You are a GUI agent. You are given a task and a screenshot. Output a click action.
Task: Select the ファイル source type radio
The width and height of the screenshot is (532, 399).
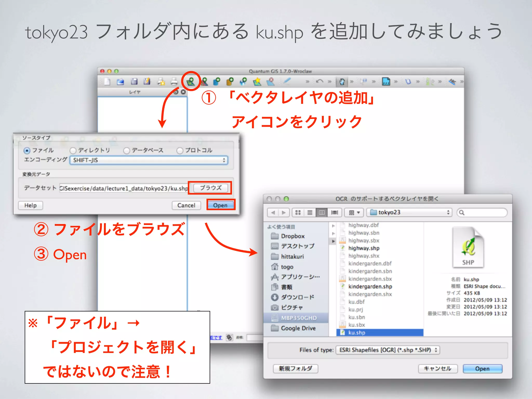tap(27, 151)
